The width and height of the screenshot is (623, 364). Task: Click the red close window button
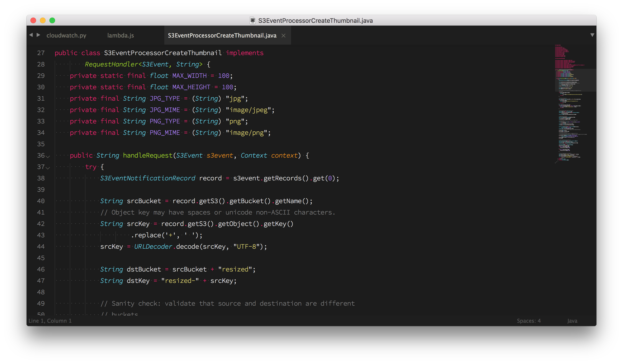coord(33,20)
